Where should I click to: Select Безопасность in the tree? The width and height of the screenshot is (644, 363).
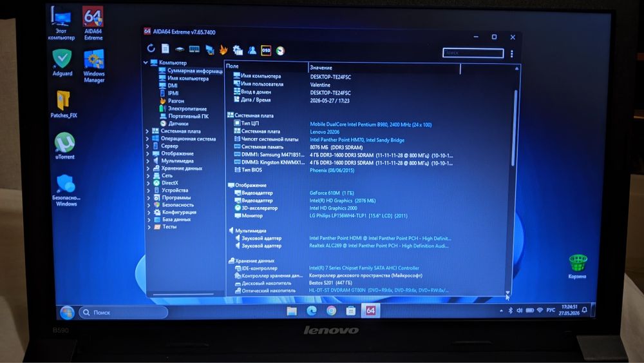pyautogui.click(x=178, y=205)
